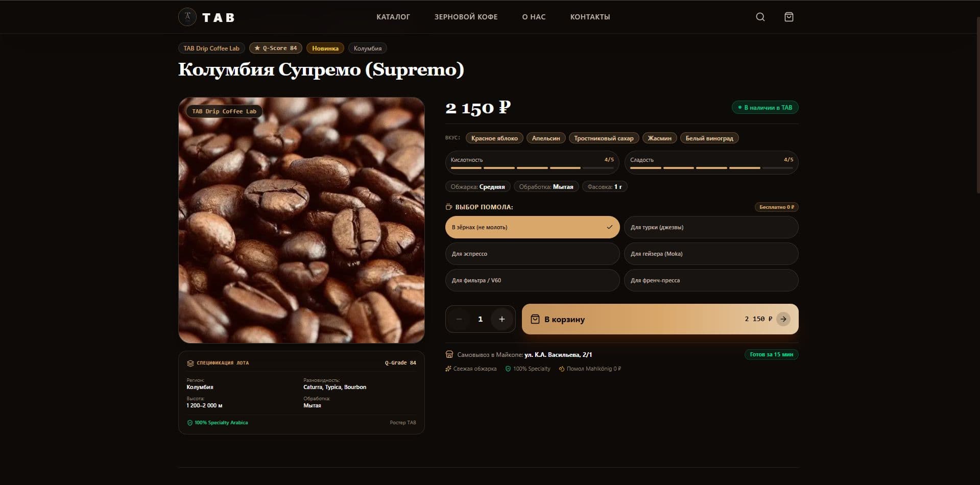980x485 pixels.
Task: Select the whole-bean option В зёрнах (не молоть)
Action: 533,227
